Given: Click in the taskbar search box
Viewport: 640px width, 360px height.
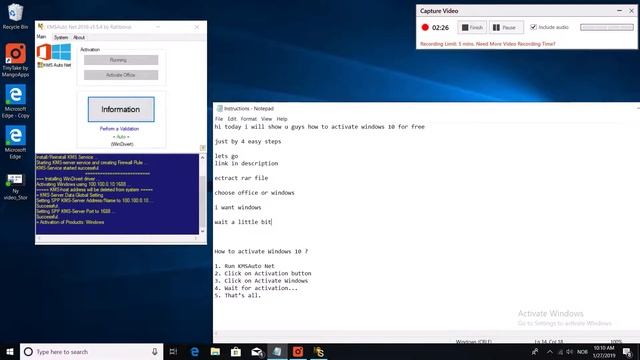Looking at the screenshot, I should tap(91, 351).
